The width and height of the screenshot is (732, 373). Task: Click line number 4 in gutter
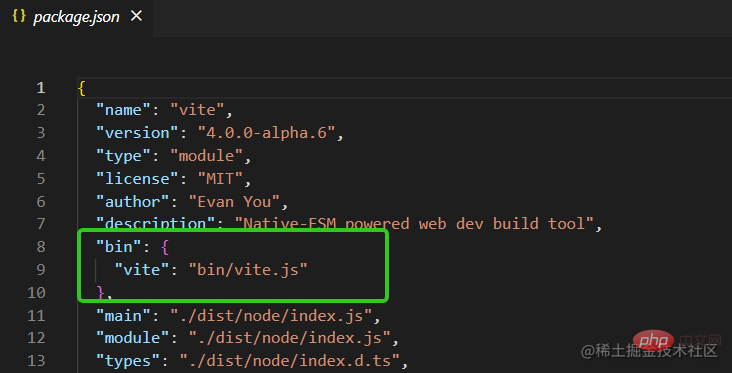point(41,156)
